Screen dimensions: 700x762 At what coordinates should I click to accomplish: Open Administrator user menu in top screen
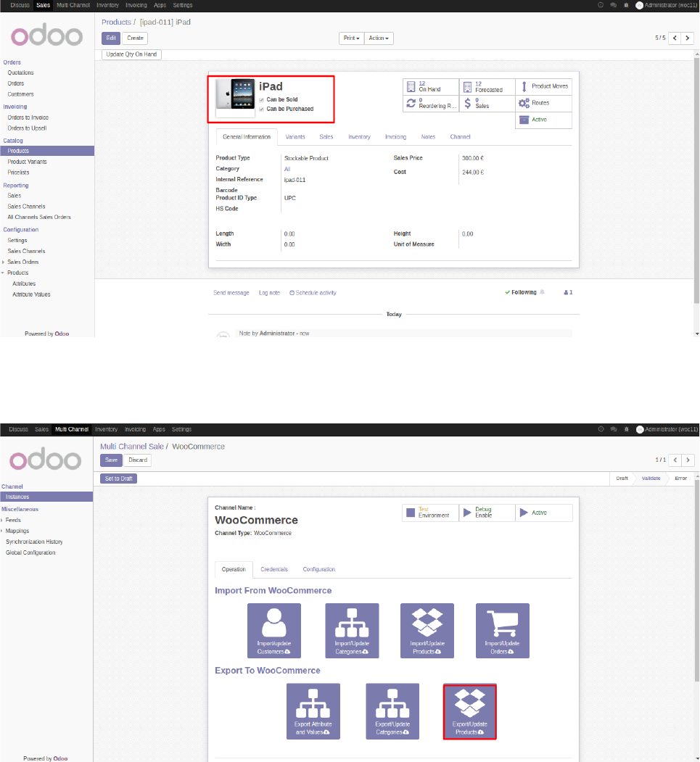[x=667, y=5]
